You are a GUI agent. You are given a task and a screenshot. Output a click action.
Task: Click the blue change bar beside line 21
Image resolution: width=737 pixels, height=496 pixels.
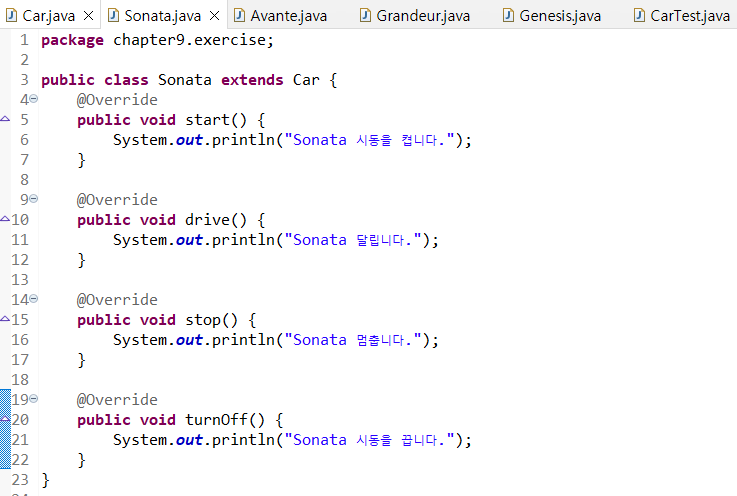[4, 440]
